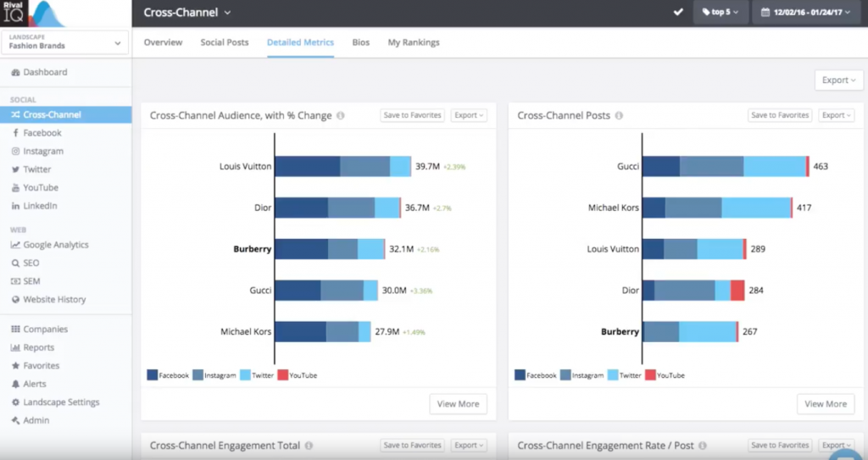Toggle Instagram series in Audience chart legend
Image resolution: width=868 pixels, height=460 pixels.
click(214, 375)
